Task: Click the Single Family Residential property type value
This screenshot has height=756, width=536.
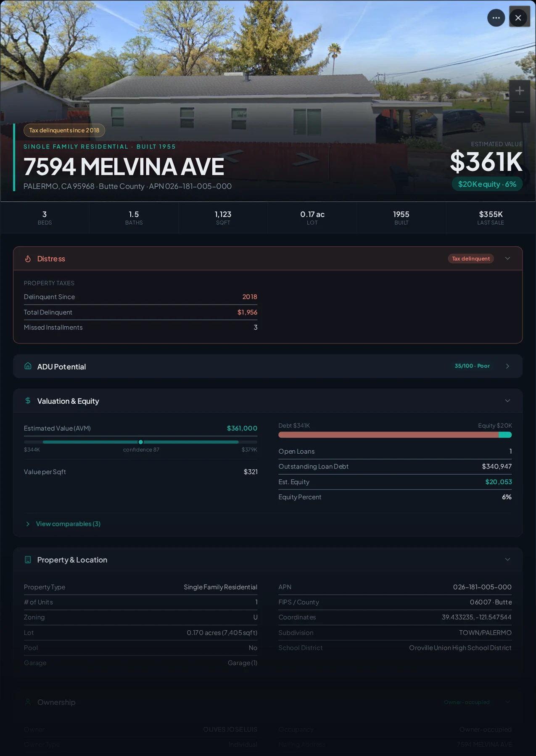Action: pyautogui.click(x=220, y=587)
